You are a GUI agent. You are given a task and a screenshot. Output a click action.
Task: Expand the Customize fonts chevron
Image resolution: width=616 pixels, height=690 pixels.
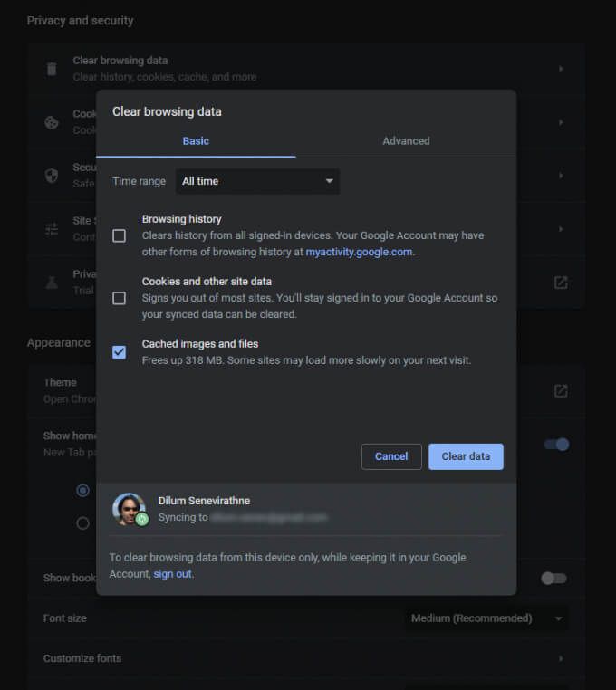561,658
